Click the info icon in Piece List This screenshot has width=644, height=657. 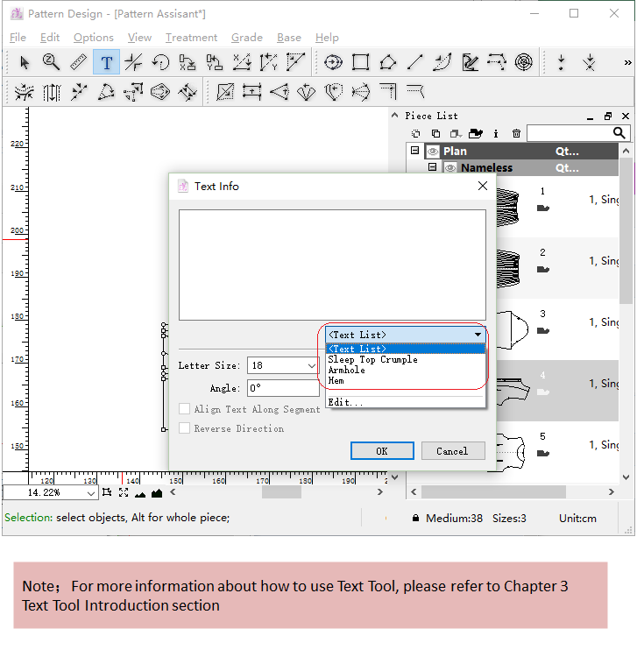(x=496, y=133)
